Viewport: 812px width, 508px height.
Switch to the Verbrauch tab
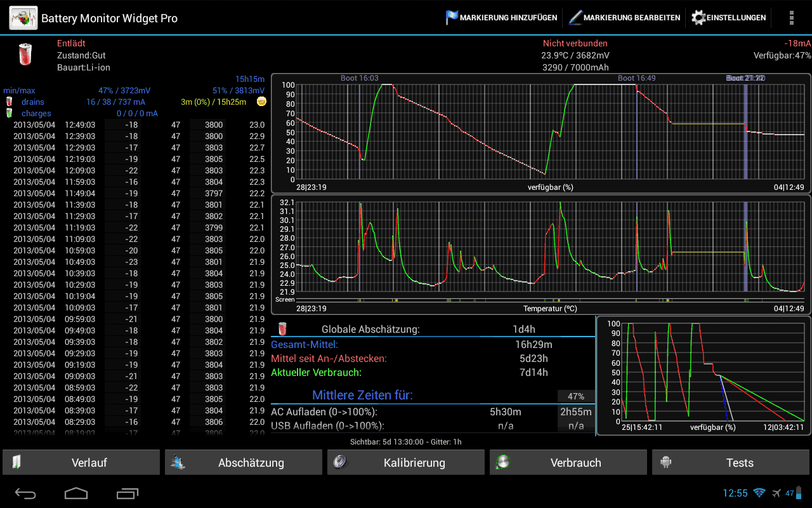point(568,462)
